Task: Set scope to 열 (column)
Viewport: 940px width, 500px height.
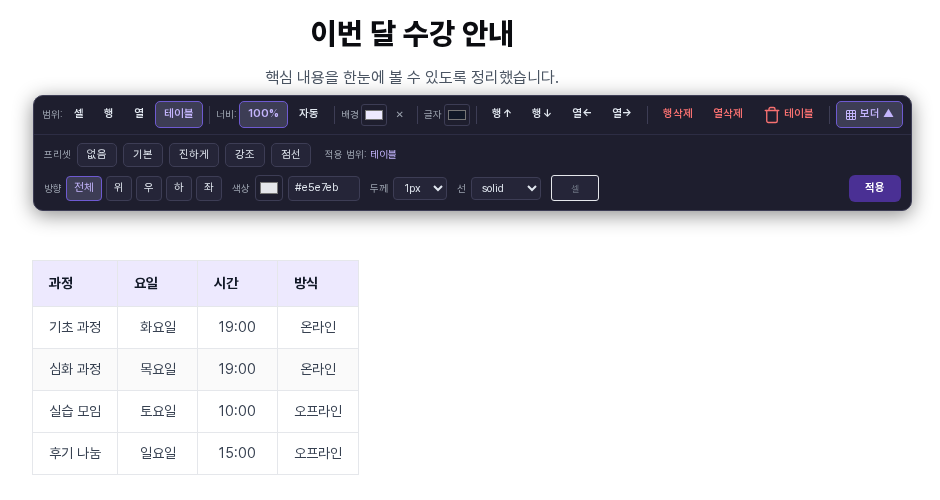Action: [139, 114]
